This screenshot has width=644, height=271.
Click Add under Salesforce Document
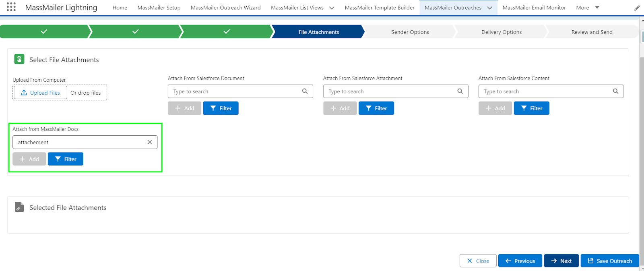pyautogui.click(x=184, y=108)
